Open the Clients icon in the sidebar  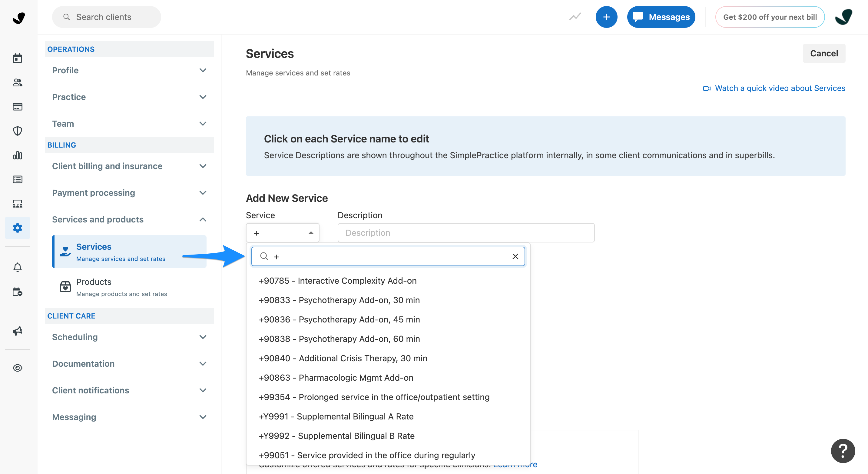tap(18, 82)
